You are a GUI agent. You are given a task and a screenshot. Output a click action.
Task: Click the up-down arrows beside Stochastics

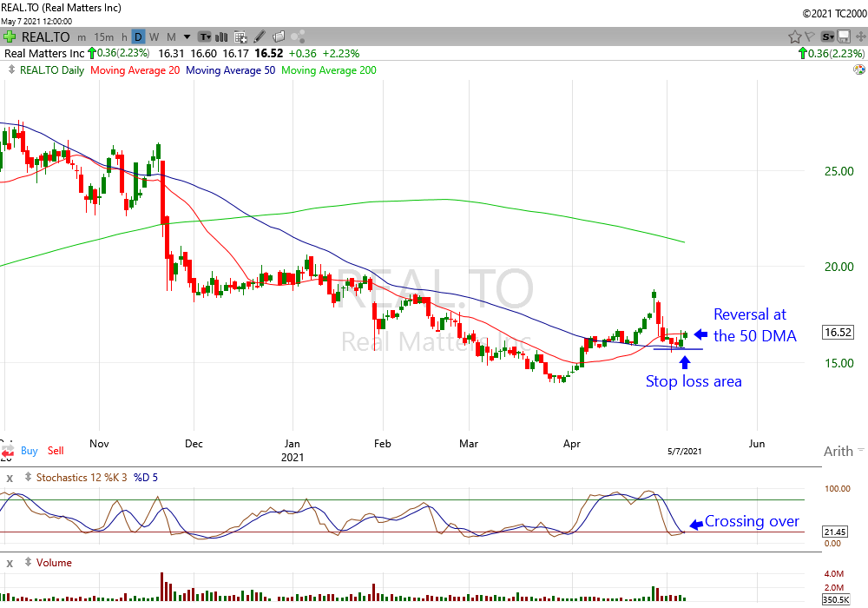tap(28, 477)
